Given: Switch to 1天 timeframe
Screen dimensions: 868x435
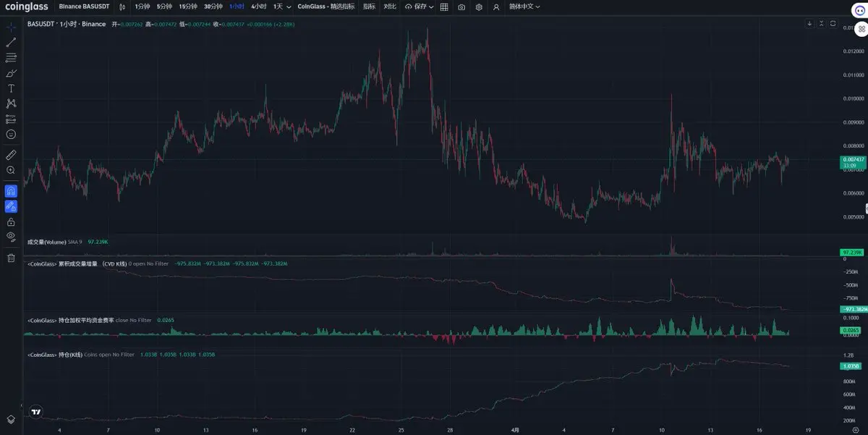Looking at the screenshot, I should (278, 7).
